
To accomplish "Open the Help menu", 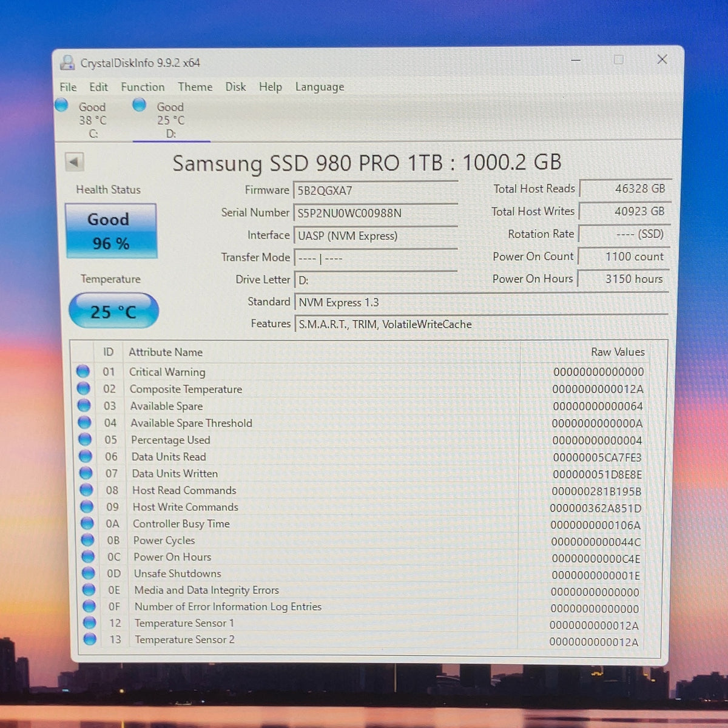I will (271, 87).
